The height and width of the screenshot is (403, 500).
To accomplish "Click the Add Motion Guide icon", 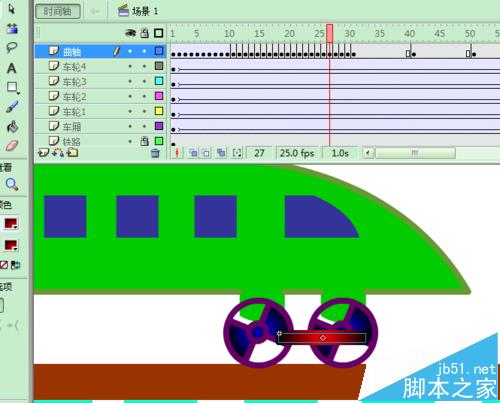I will click(58, 153).
